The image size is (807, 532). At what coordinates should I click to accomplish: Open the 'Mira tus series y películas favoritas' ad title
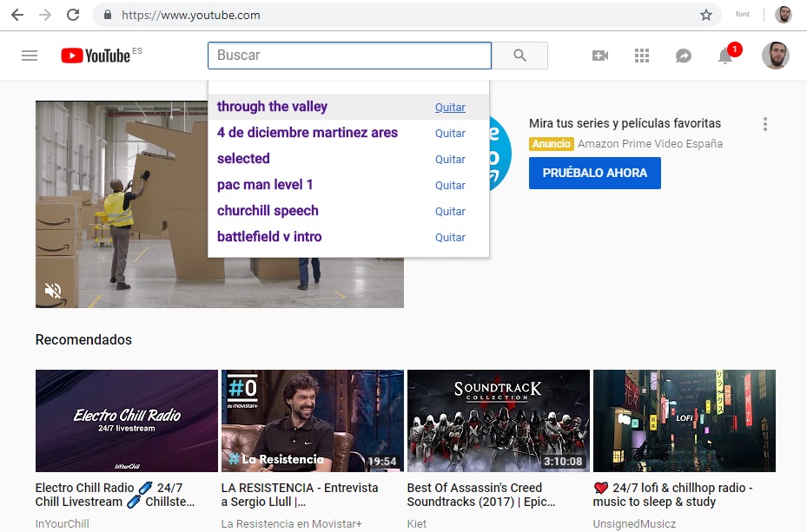tap(625, 123)
